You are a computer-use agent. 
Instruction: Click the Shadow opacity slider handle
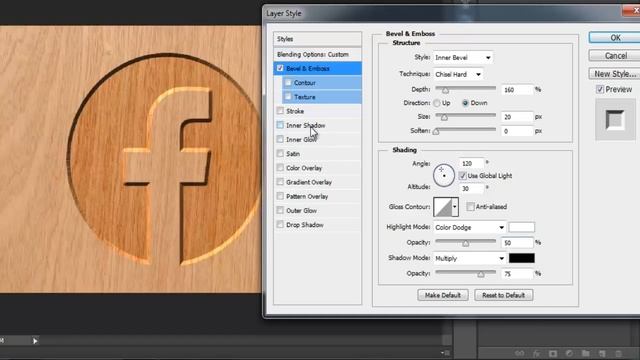tap(481, 274)
